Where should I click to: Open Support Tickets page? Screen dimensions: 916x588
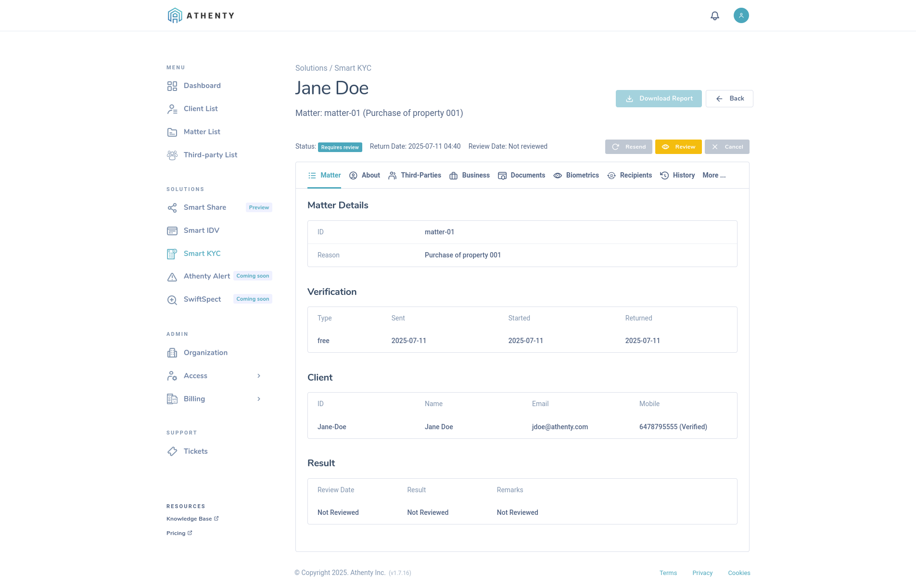coord(195,451)
